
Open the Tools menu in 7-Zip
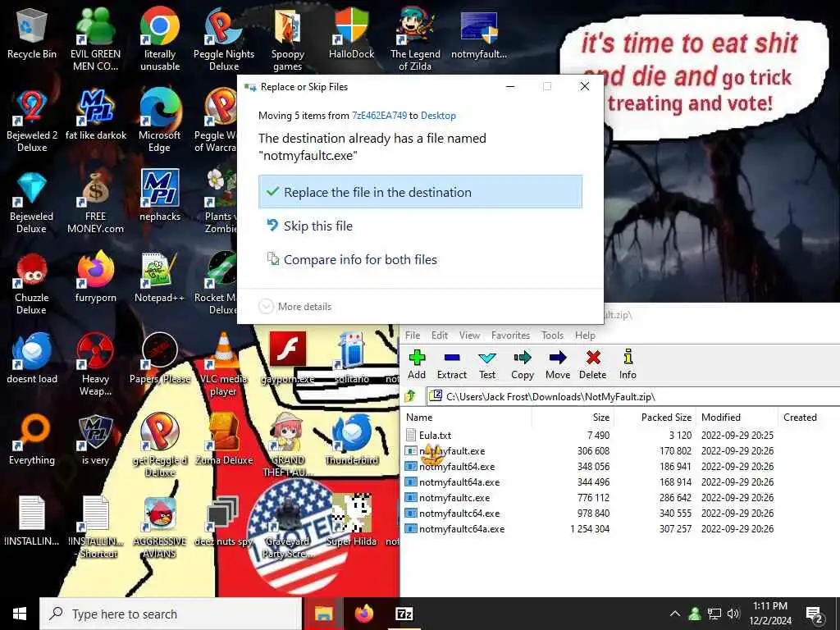[x=552, y=336]
